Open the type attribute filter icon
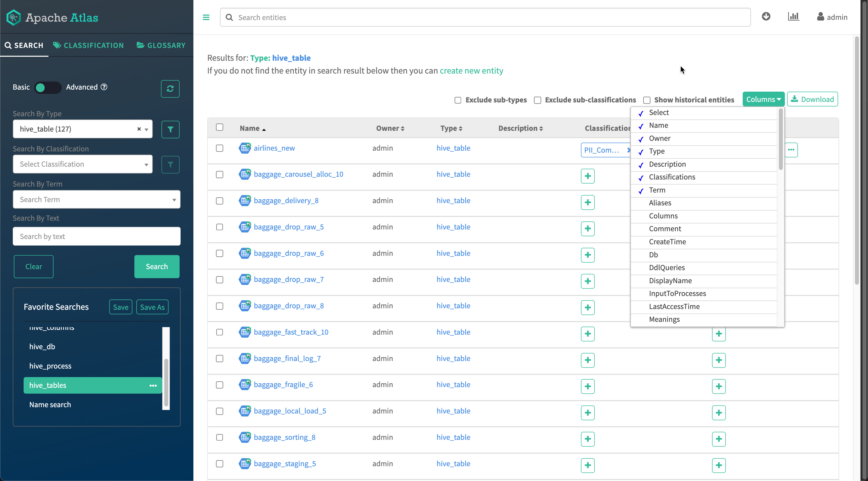 tap(170, 129)
